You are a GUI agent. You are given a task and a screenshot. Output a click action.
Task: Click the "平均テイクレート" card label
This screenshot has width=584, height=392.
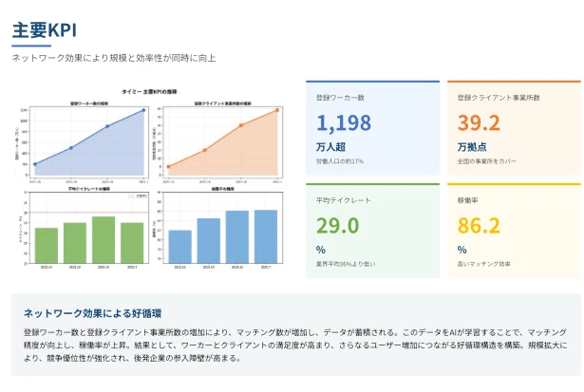point(344,200)
